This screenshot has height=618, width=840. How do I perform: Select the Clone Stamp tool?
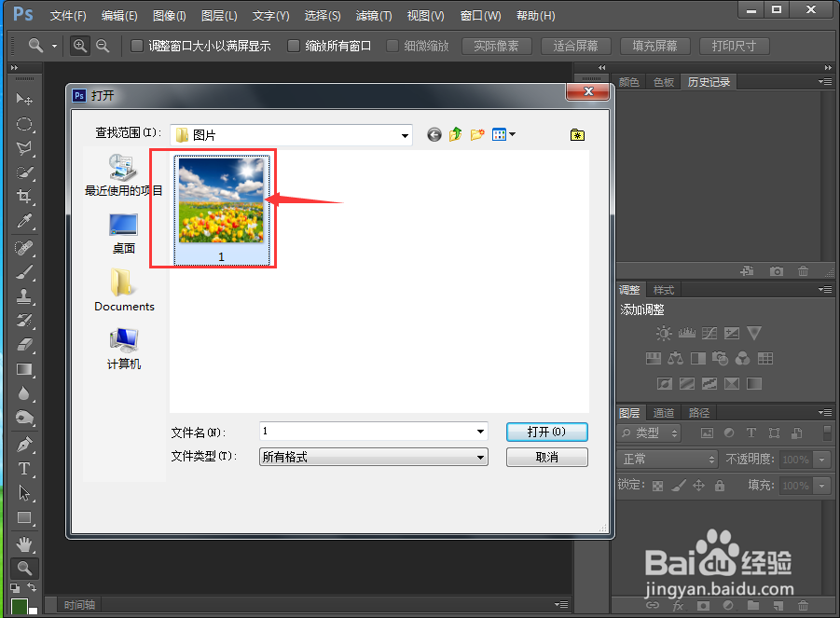pos(24,296)
